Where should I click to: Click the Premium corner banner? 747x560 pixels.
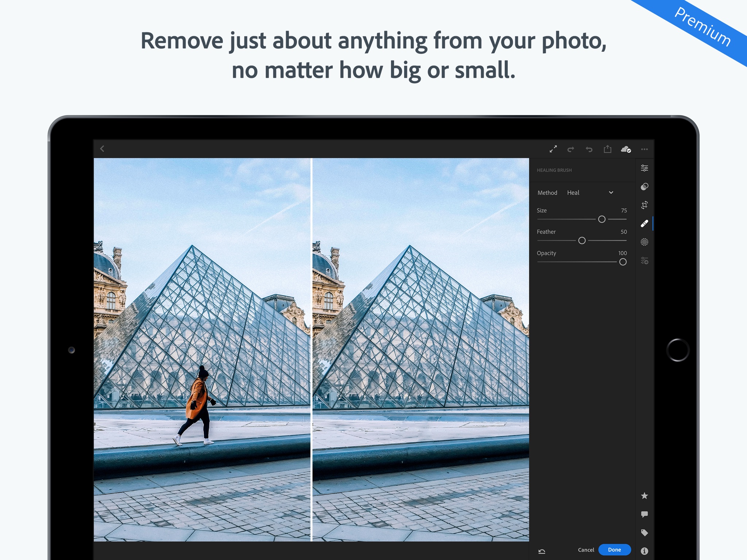(x=702, y=27)
